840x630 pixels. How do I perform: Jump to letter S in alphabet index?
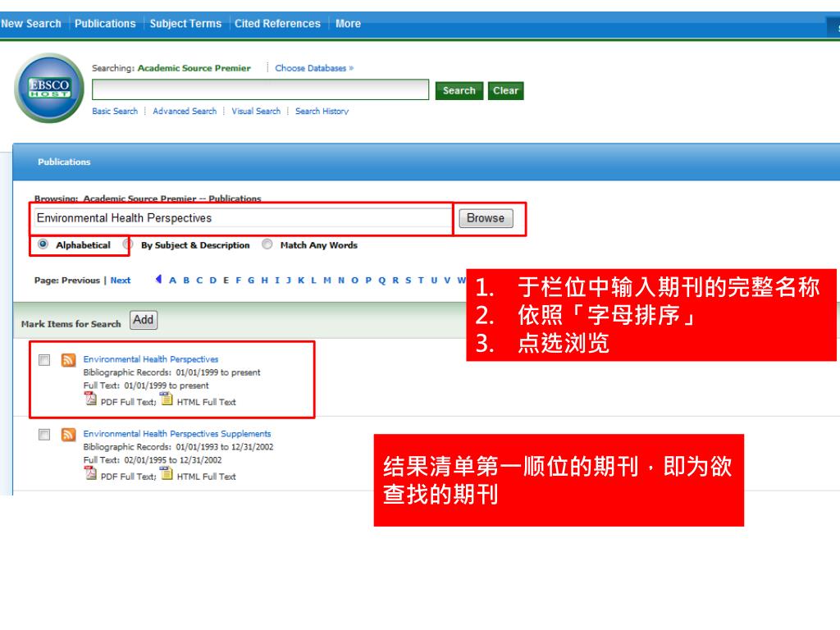click(409, 281)
